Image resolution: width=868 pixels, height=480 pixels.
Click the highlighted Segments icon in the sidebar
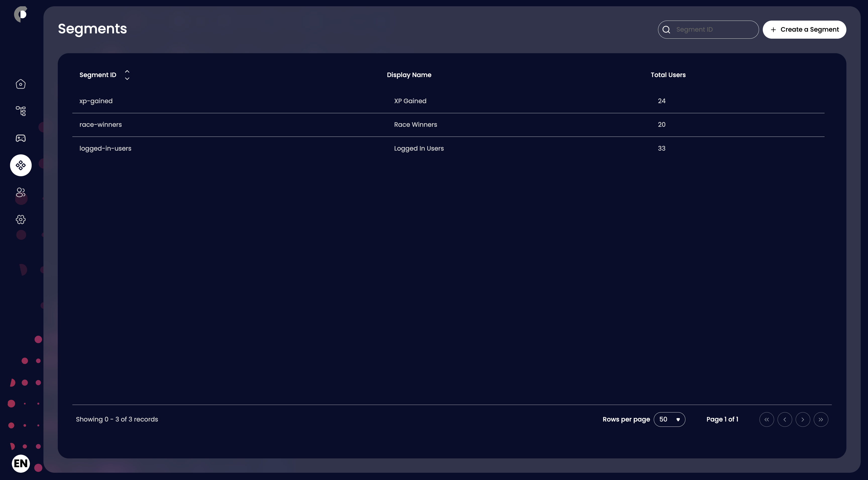click(x=21, y=165)
